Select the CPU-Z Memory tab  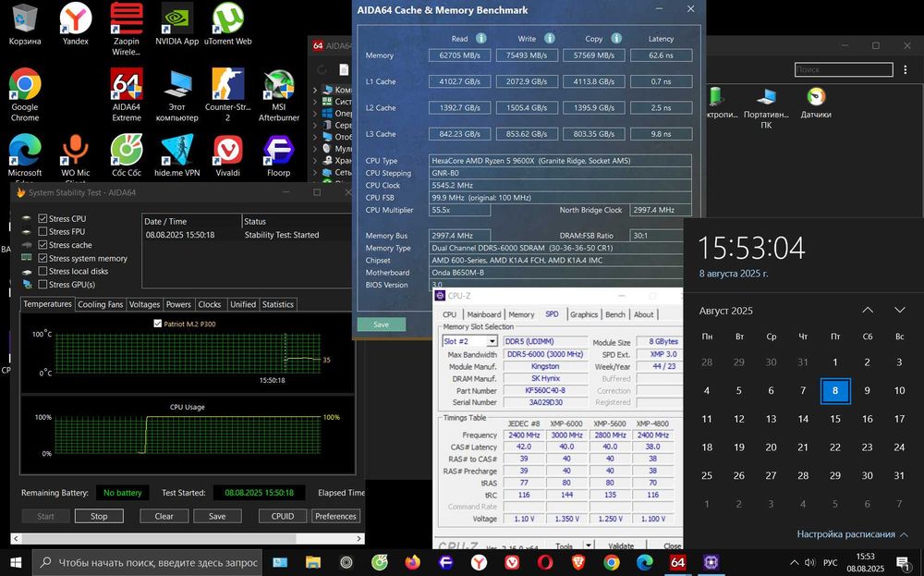click(x=521, y=314)
